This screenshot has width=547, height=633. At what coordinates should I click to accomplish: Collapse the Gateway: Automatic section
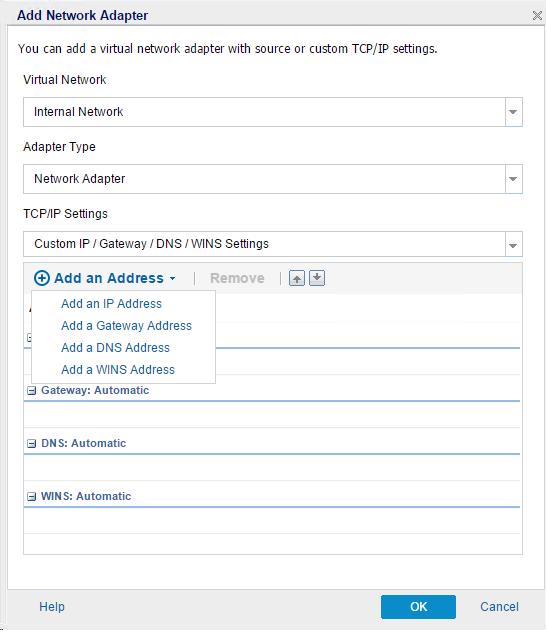(x=31, y=391)
